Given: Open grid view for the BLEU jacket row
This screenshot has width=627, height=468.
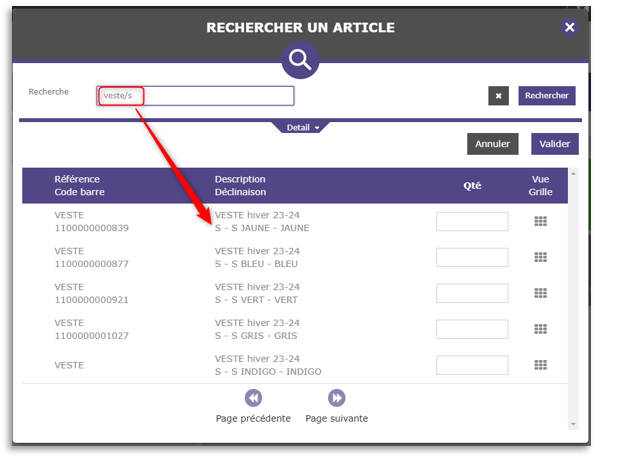Looking at the screenshot, I should [x=541, y=257].
